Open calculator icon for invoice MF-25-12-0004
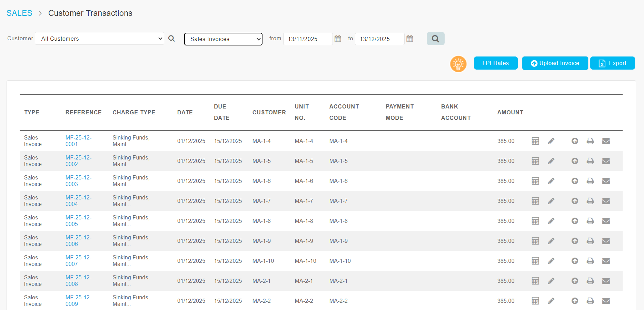This screenshot has width=644, height=310. point(535,201)
